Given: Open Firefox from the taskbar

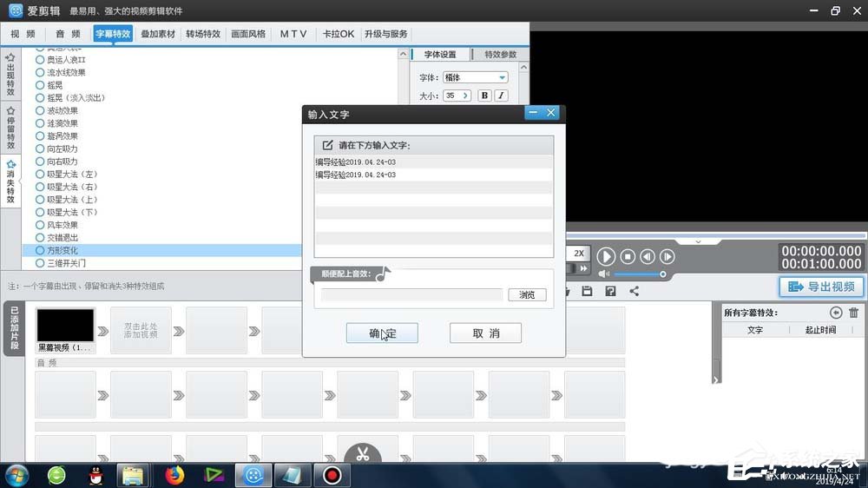Looking at the screenshot, I should tap(175, 475).
